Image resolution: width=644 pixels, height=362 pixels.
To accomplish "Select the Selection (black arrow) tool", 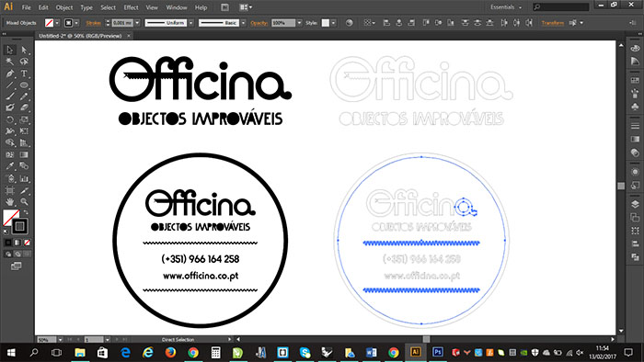I will (x=10, y=50).
